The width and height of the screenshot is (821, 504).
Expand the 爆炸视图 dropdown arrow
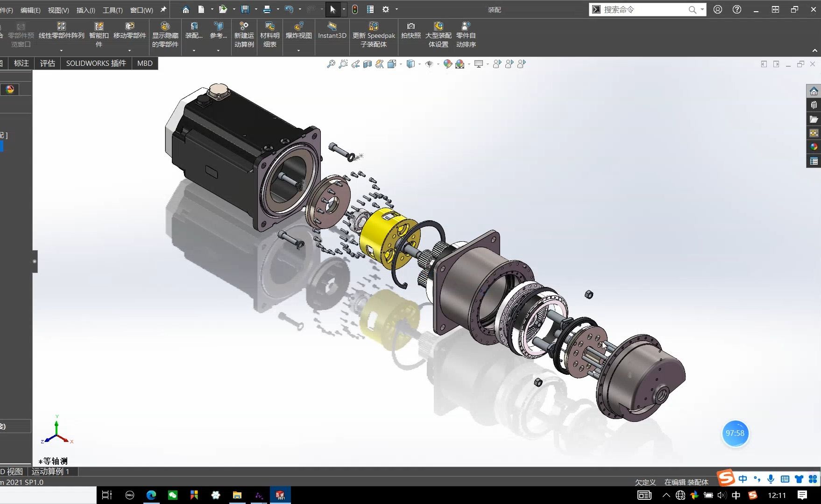pyautogui.click(x=299, y=50)
